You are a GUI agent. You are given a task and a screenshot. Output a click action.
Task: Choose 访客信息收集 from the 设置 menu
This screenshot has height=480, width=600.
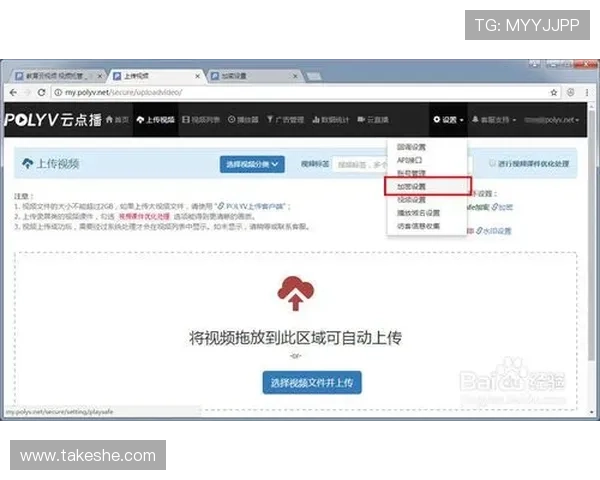[x=427, y=226]
